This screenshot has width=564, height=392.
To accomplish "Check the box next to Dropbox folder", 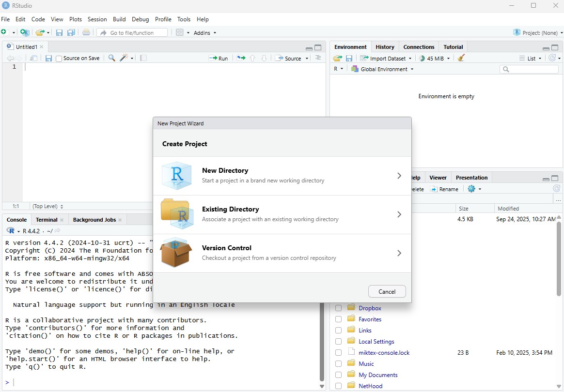I will pos(338,308).
